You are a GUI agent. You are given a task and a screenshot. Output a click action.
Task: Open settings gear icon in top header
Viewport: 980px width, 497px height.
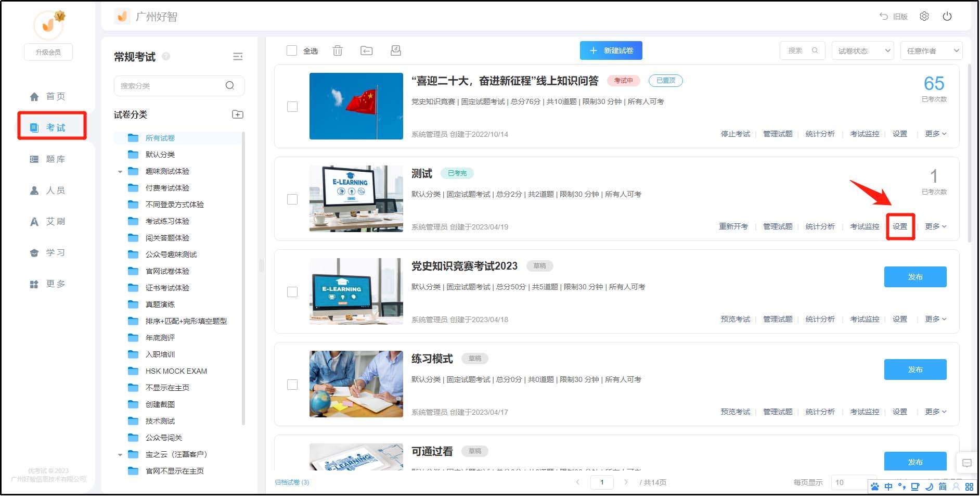924,17
